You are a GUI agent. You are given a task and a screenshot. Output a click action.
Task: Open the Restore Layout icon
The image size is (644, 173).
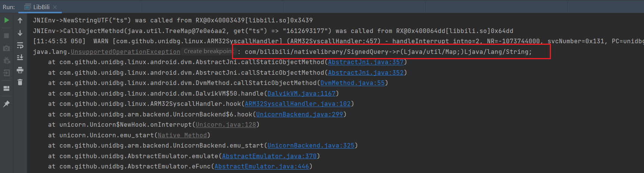6,88
